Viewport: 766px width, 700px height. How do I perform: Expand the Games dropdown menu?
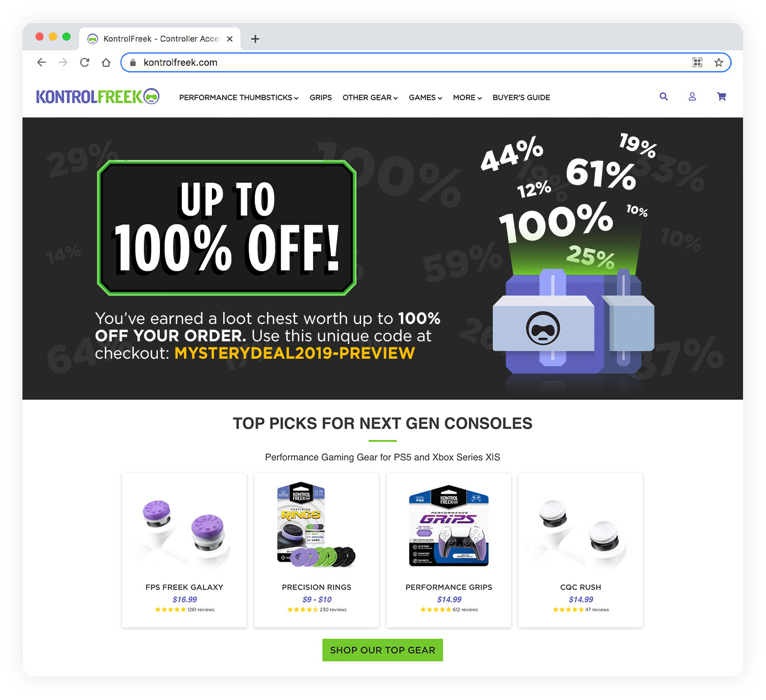click(x=425, y=98)
